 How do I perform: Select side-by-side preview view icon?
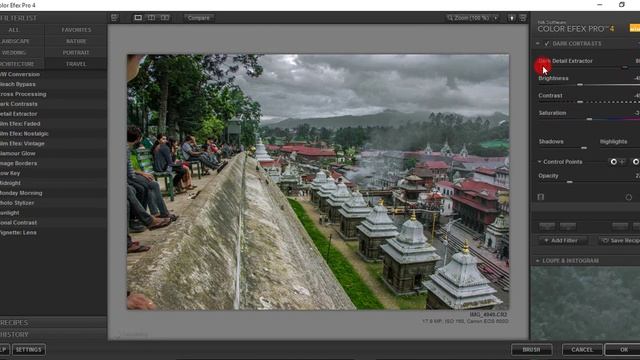(x=165, y=18)
